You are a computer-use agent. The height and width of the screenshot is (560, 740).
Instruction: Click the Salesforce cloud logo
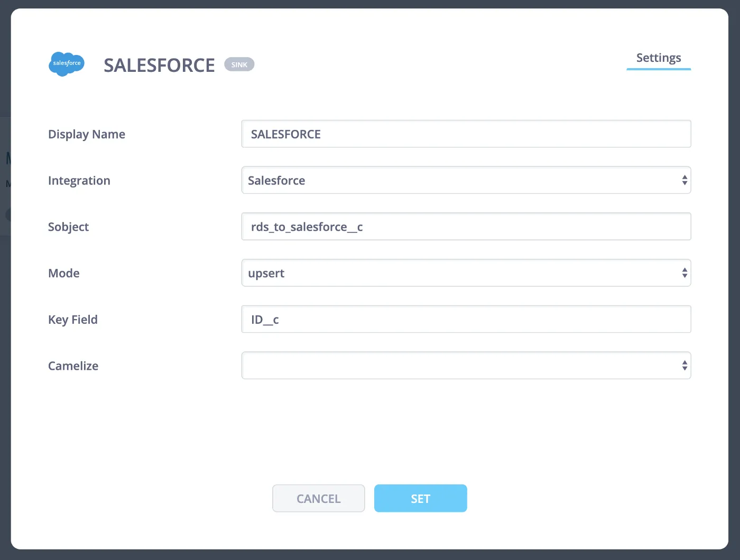pos(66,64)
